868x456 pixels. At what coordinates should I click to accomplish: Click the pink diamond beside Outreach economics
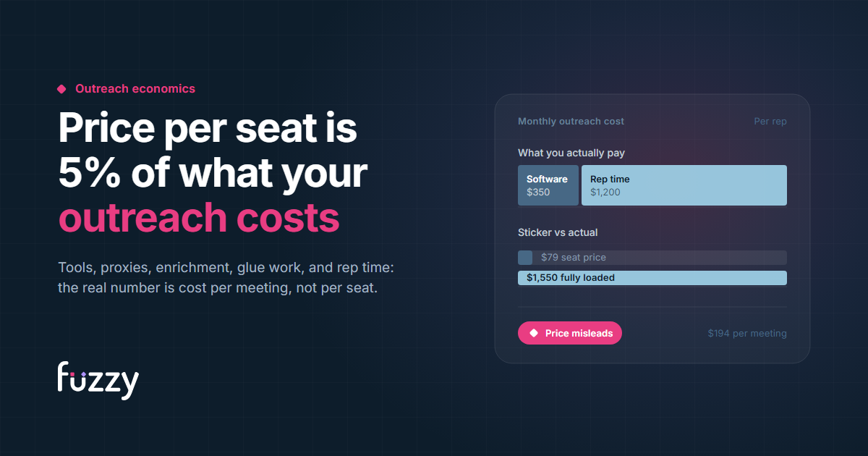(x=61, y=89)
